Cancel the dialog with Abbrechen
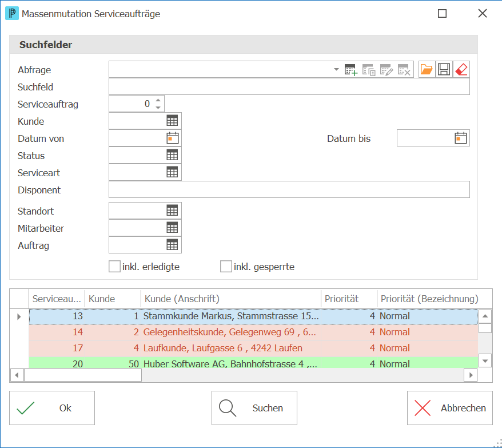Screen dimensions: 502x448 point(450,408)
